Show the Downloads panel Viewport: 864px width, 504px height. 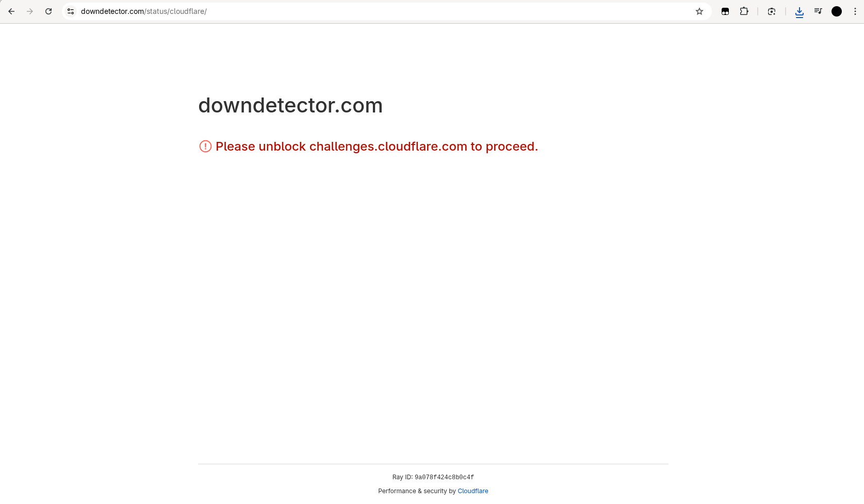[800, 12]
